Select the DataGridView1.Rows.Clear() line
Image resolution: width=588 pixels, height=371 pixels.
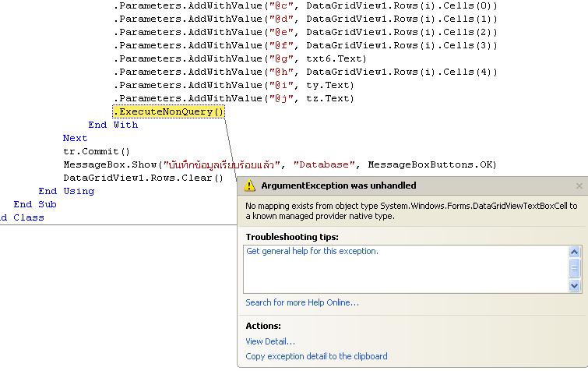click(x=143, y=178)
